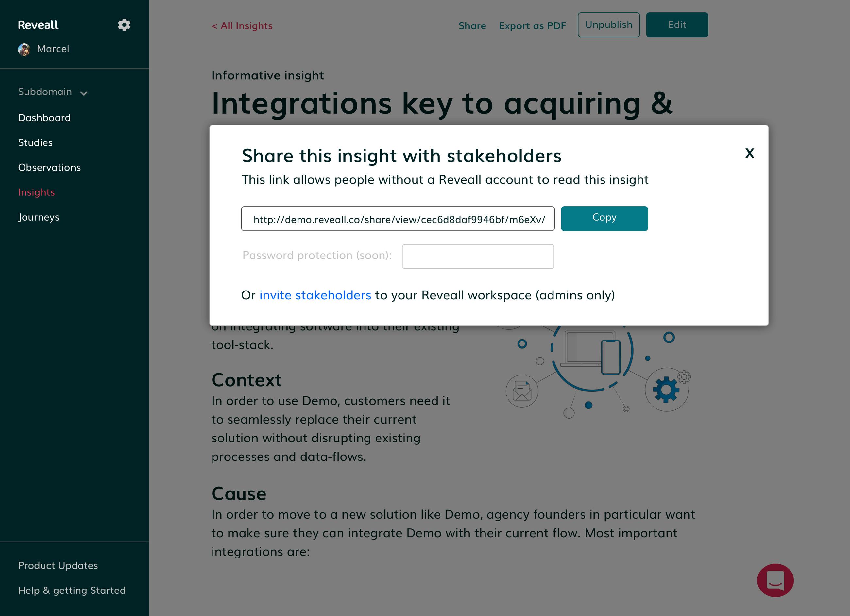The width and height of the screenshot is (850, 616).
Task: Go to Dashboard in sidebar
Action: click(x=44, y=118)
